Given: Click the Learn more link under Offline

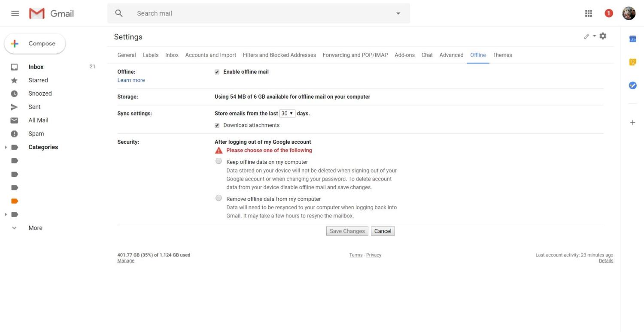Looking at the screenshot, I should 131,80.
